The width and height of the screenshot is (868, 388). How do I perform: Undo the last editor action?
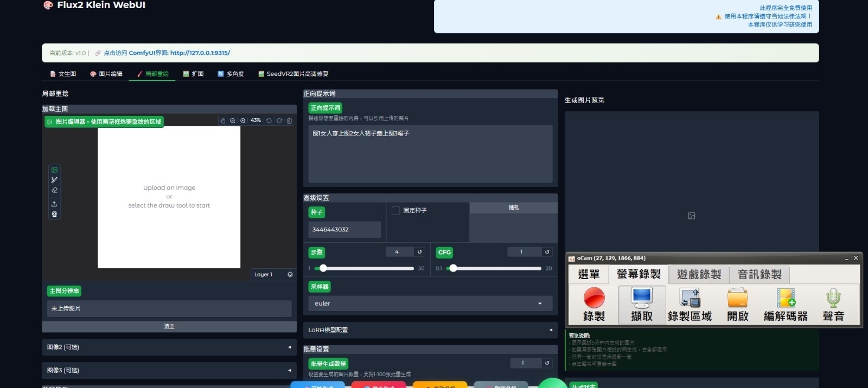269,120
